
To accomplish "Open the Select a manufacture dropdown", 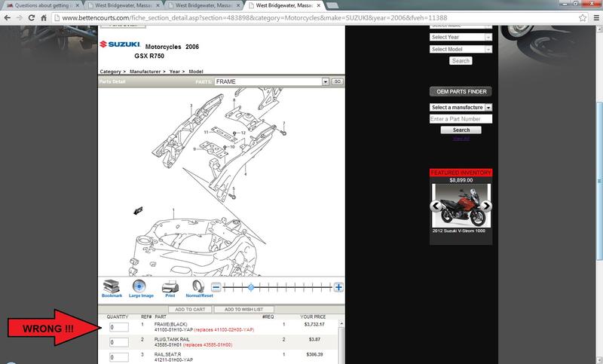I will (461, 107).
